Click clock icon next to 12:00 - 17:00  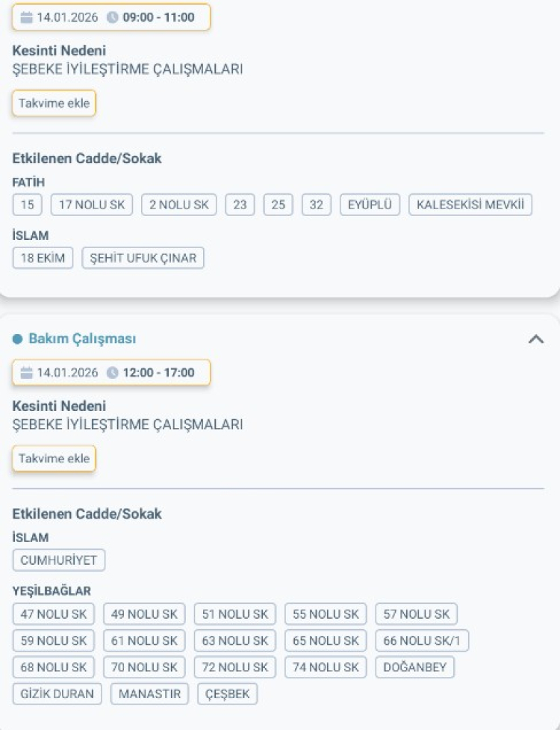tap(113, 373)
